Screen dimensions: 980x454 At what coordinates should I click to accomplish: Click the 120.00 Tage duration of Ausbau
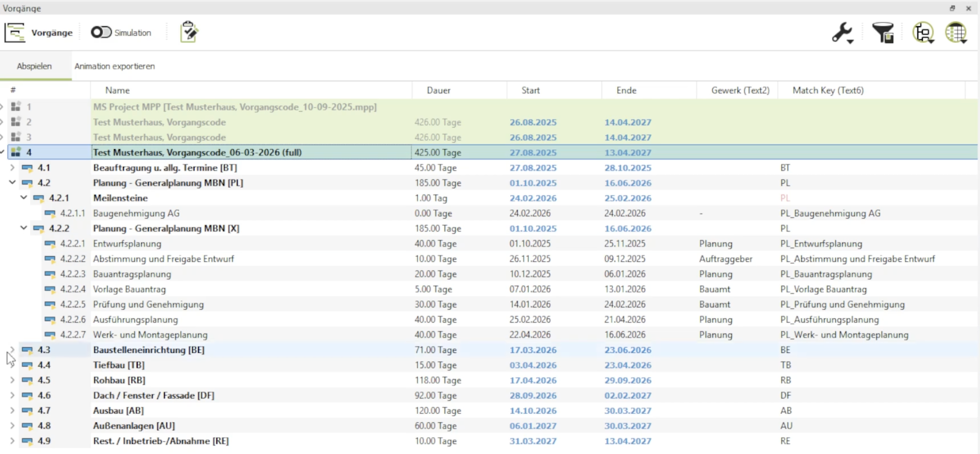(x=438, y=410)
